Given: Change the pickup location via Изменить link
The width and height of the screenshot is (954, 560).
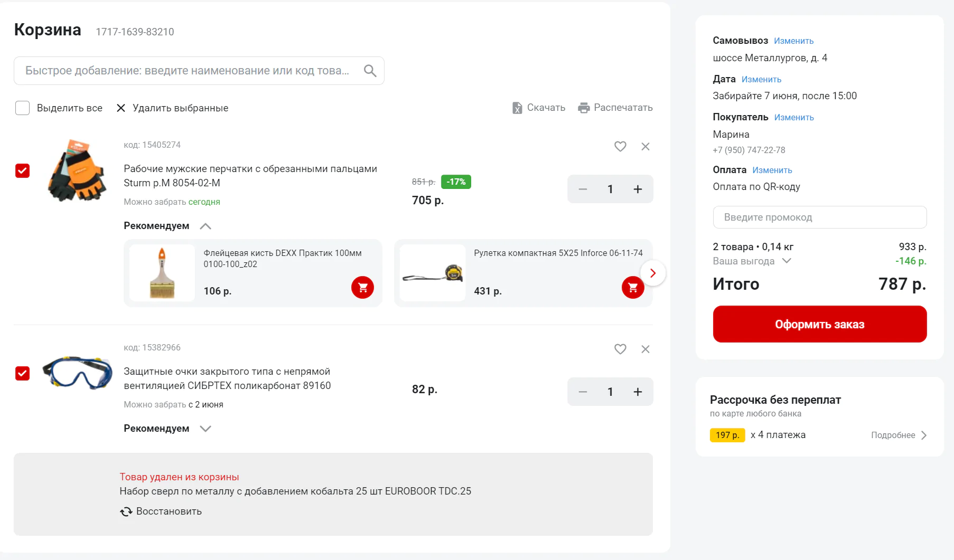Looking at the screenshot, I should [793, 41].
